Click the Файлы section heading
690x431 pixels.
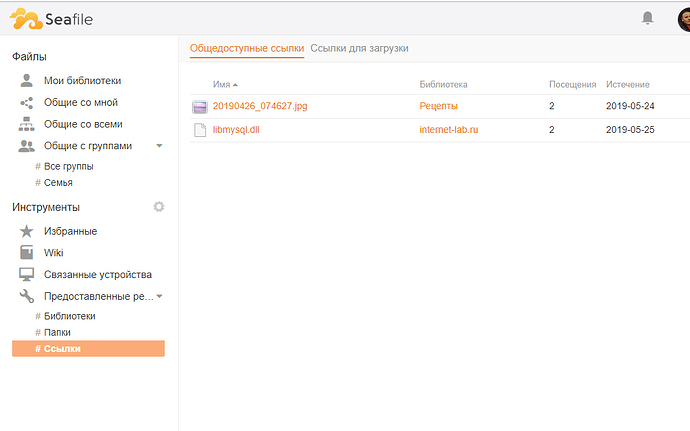coord(29,57)
